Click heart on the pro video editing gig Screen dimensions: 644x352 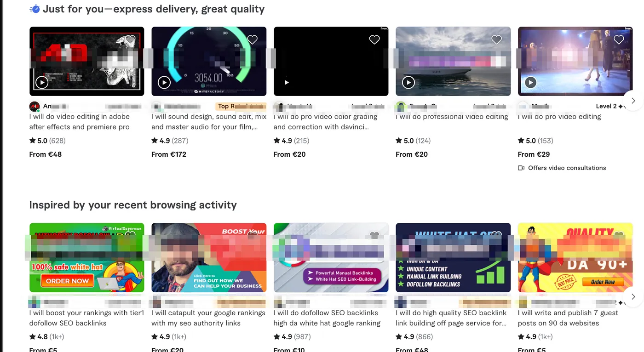click(619, 40)
